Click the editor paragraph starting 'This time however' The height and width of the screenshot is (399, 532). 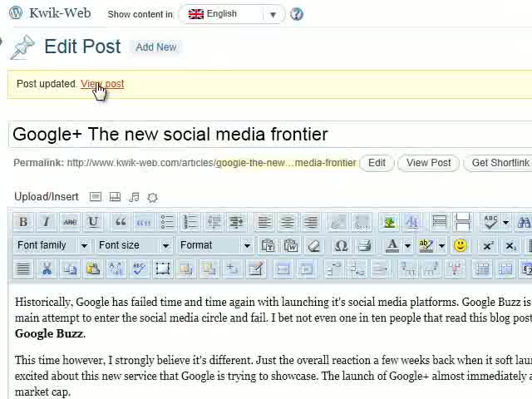273,376
